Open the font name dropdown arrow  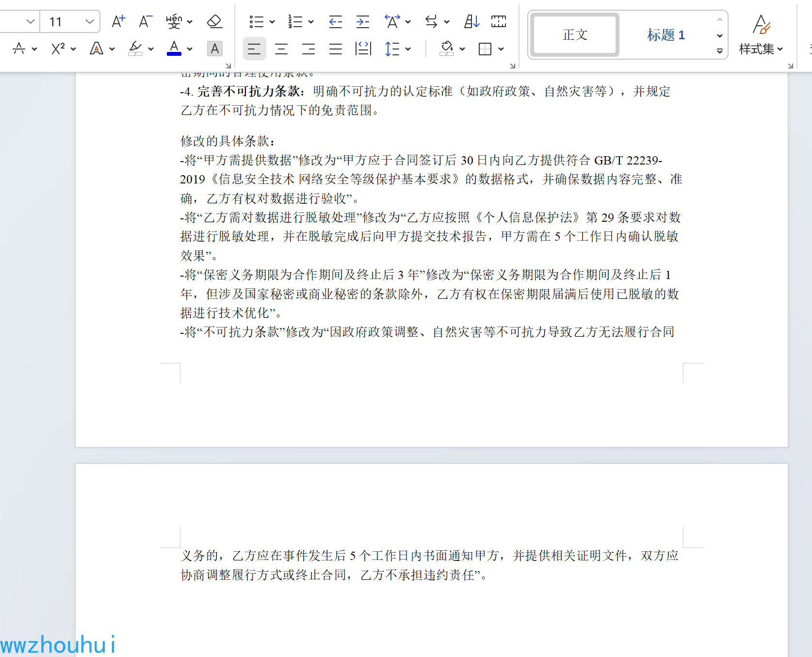[x=30, y=21]
